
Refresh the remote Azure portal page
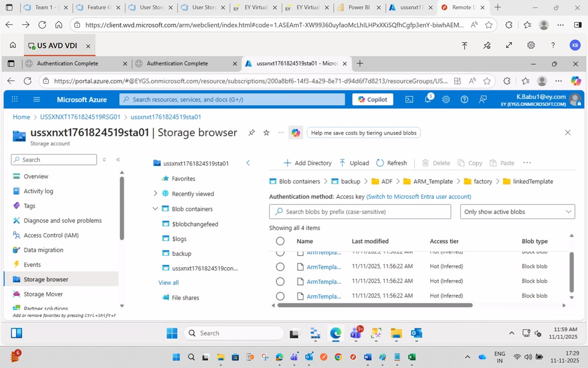click(x=28, y=81)
